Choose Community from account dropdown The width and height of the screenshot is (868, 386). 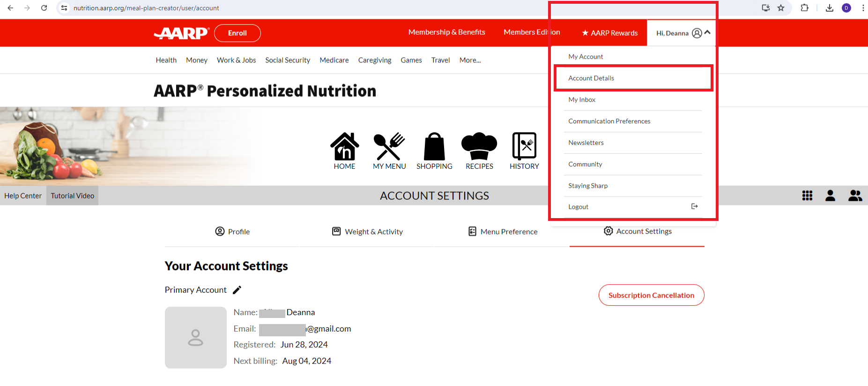633,164
